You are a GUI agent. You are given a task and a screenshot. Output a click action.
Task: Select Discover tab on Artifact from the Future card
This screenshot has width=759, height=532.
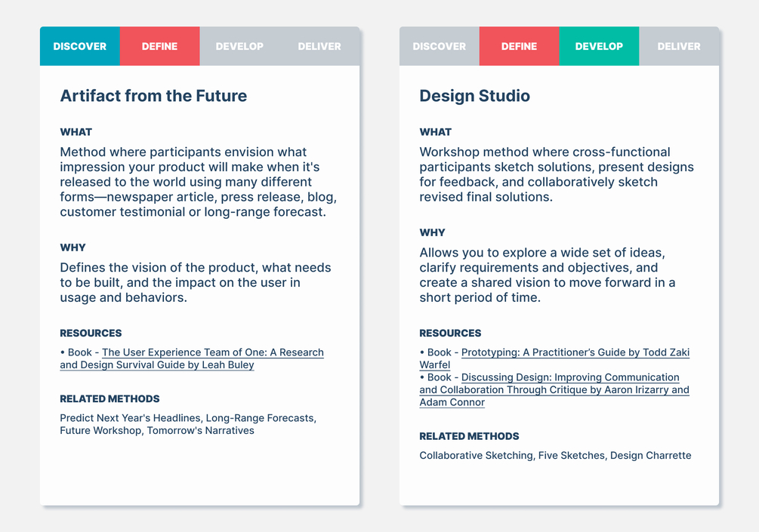pyautogui.click(x=80, y=46)
